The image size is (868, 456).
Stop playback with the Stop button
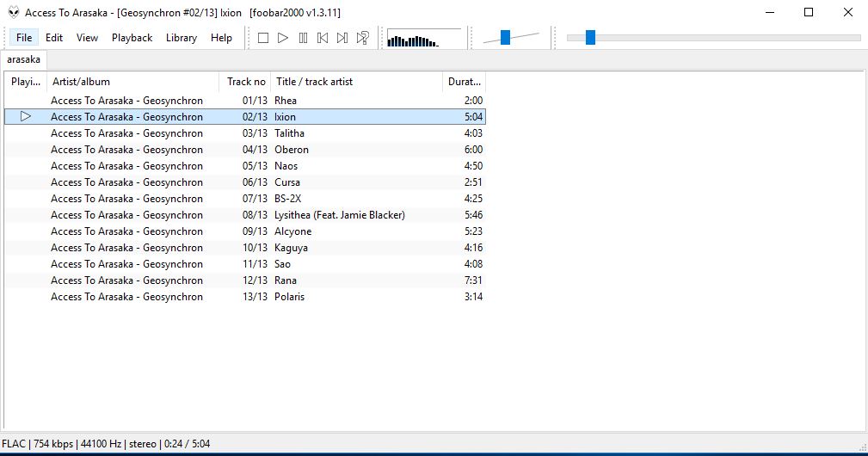263,38
